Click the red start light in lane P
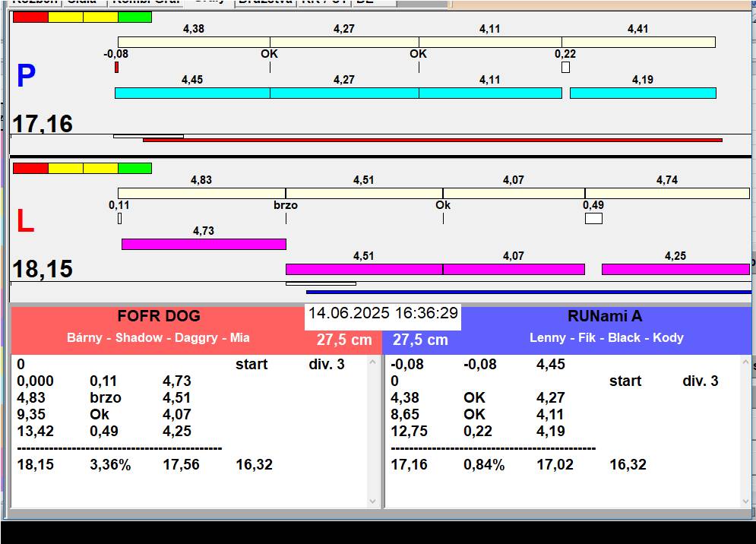756x544 pixels. pos(30,17)
